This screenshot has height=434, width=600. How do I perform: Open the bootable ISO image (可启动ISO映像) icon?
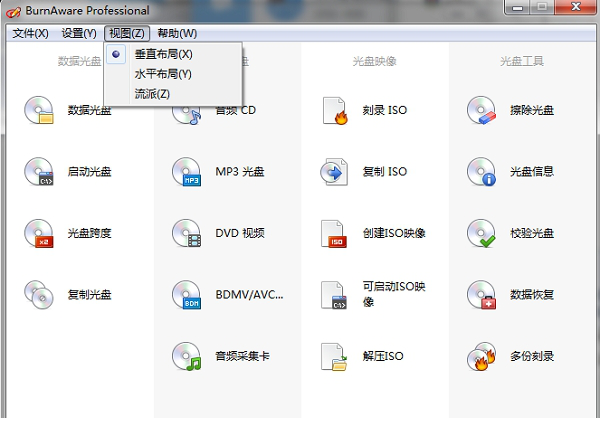[334, 295]
